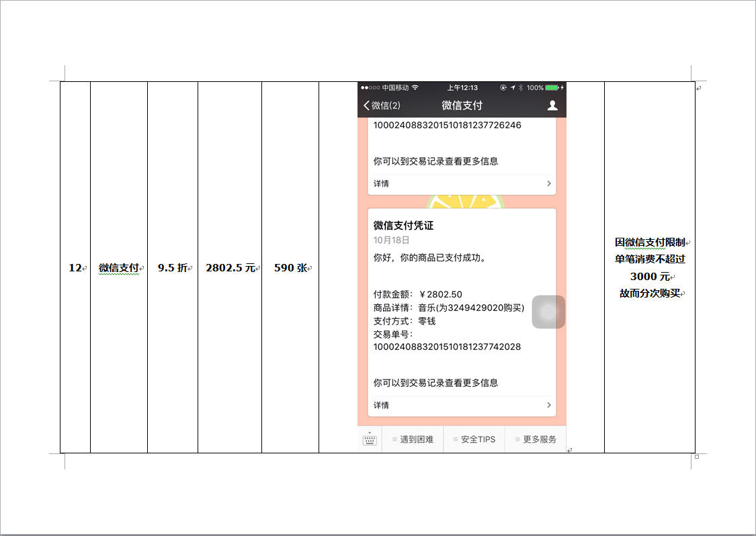Click the date 10月18日
This screenshot has width=756, height=536.
[392, 240]
